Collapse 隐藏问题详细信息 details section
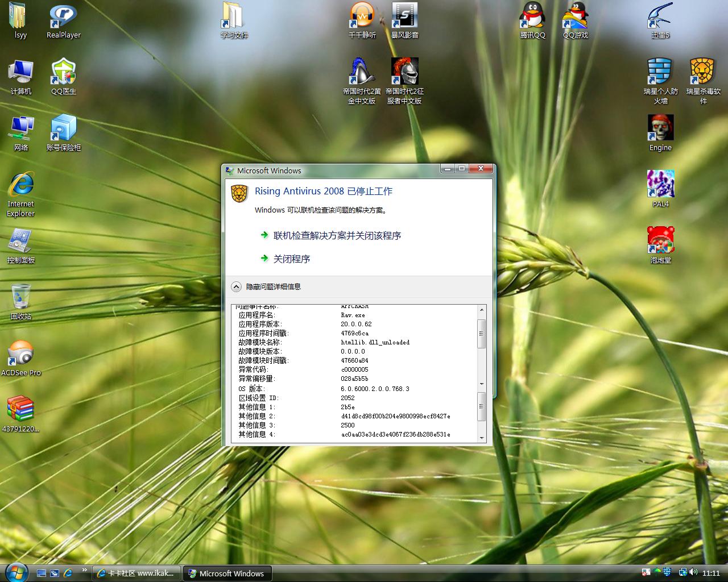This screenshot has width=728, height=582. point(266,286)
